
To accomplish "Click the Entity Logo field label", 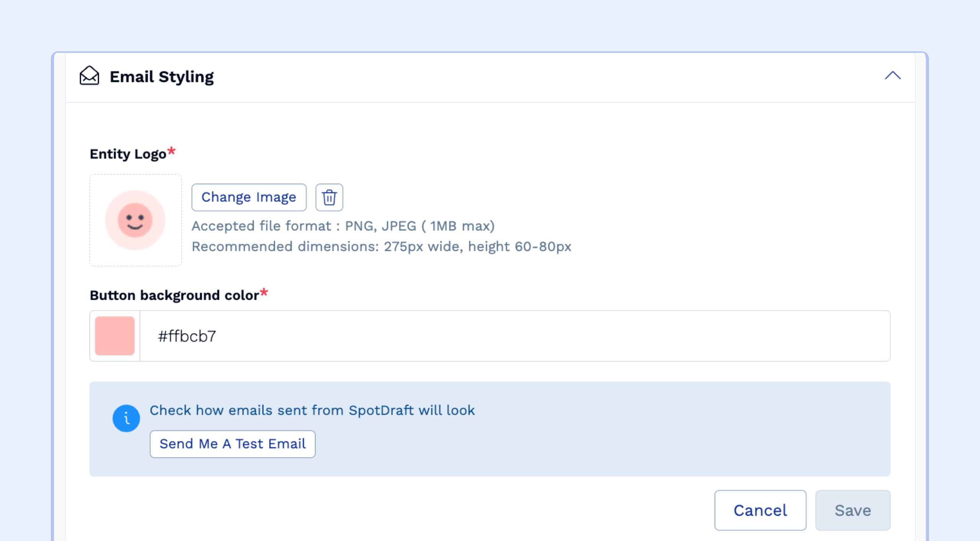I will pos(128,154).
